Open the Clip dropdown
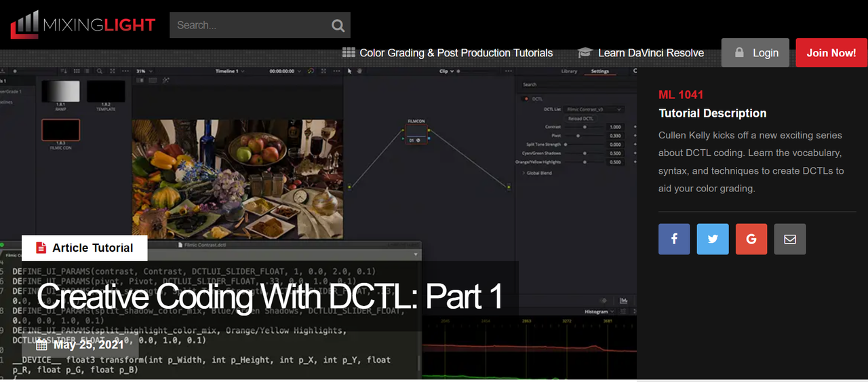The height and width of the screenshot is (382, 868). pyautogui.click(x=448, y=71)
